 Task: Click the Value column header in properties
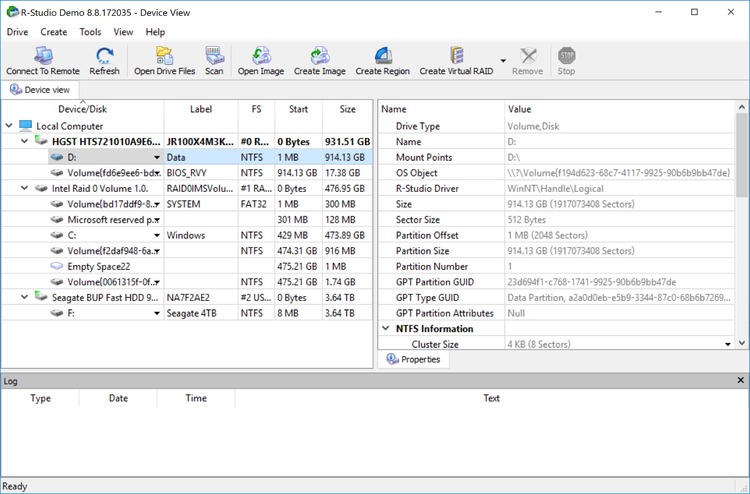(619, 109)
